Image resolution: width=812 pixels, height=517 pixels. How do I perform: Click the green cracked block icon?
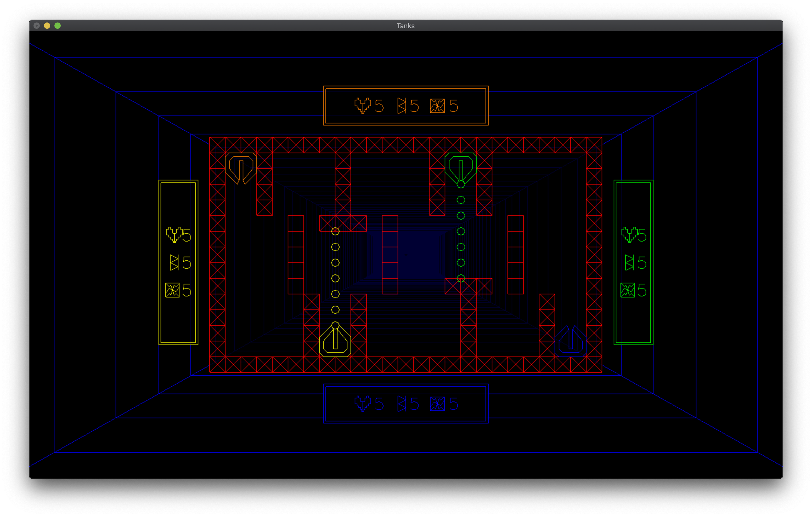(628, 290)
